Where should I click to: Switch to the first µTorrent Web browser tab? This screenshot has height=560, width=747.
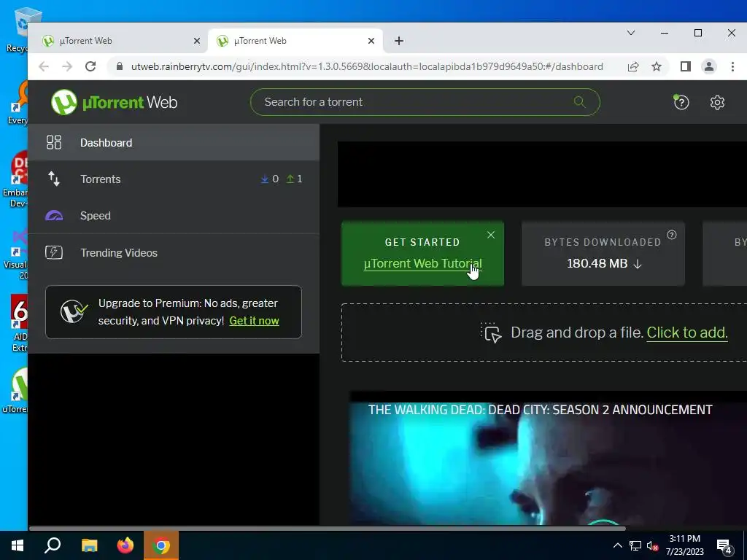tap(118, 41)
